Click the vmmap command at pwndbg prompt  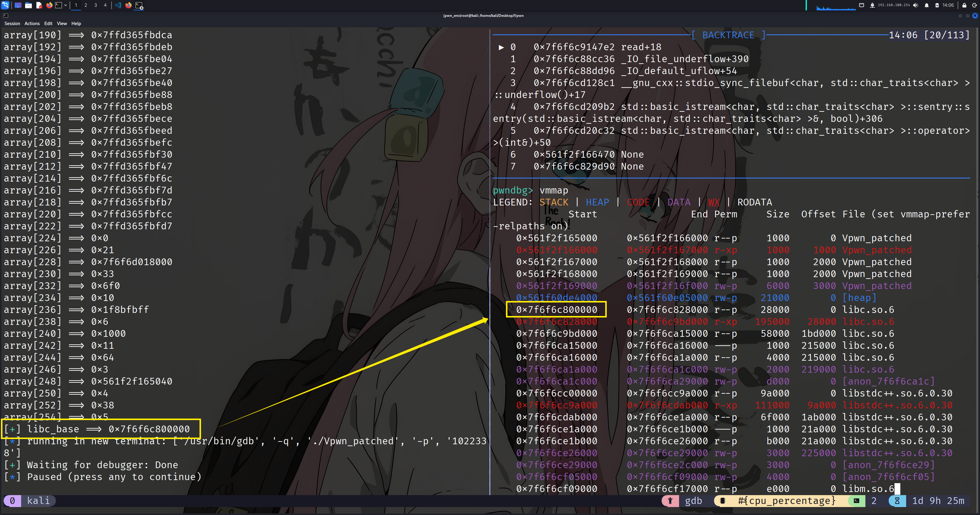pyautogui.click(x=553, y=190)
